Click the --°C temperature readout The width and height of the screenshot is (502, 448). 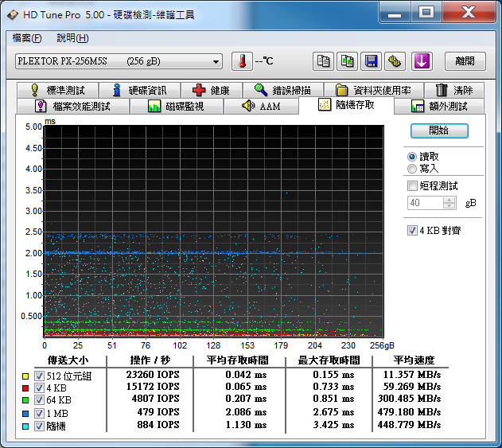pos(264,60)
